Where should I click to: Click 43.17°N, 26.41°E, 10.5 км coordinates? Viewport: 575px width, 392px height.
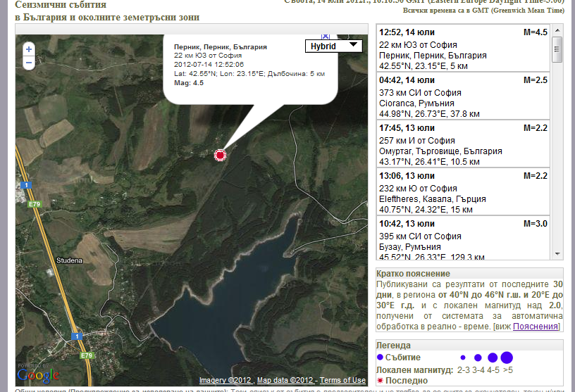click(x=429, y=162)
